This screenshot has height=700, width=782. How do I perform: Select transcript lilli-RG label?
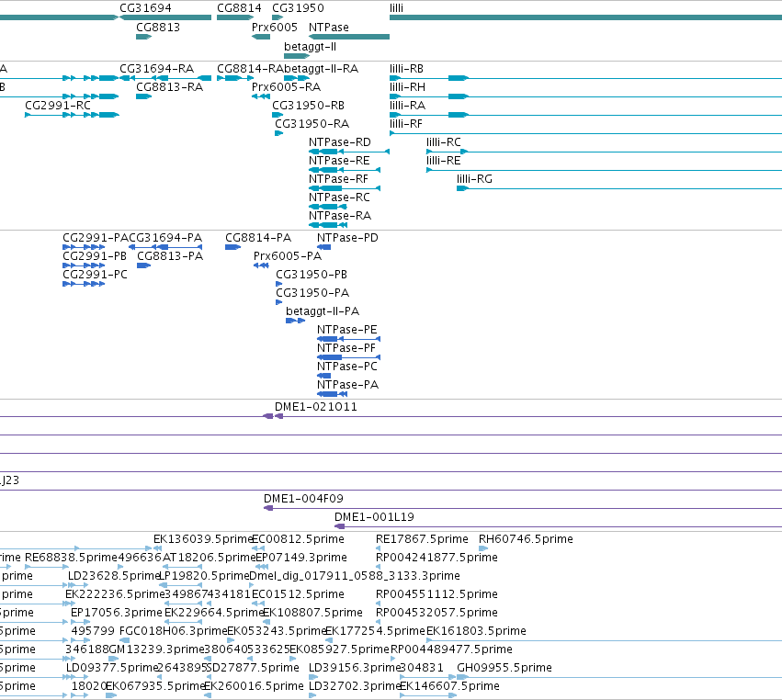click(x=474, y=179)
